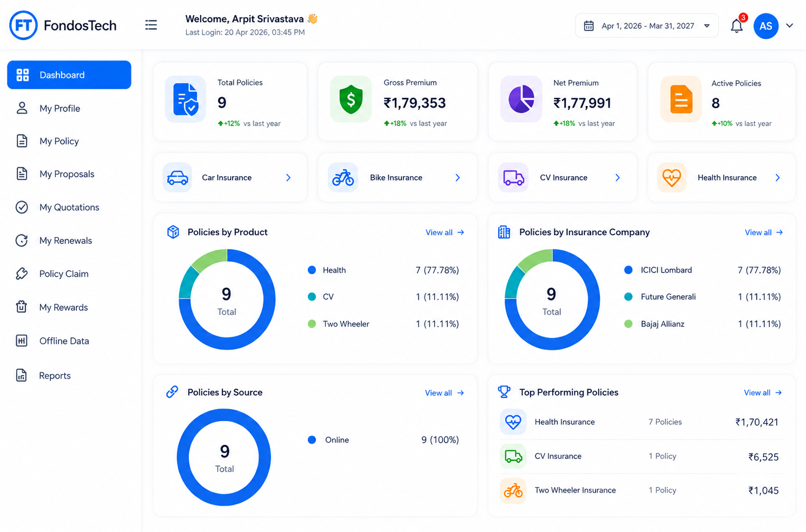View all in Policies by Product
The height and width of the screenshot is (532, 806).
tap(445, 232)
